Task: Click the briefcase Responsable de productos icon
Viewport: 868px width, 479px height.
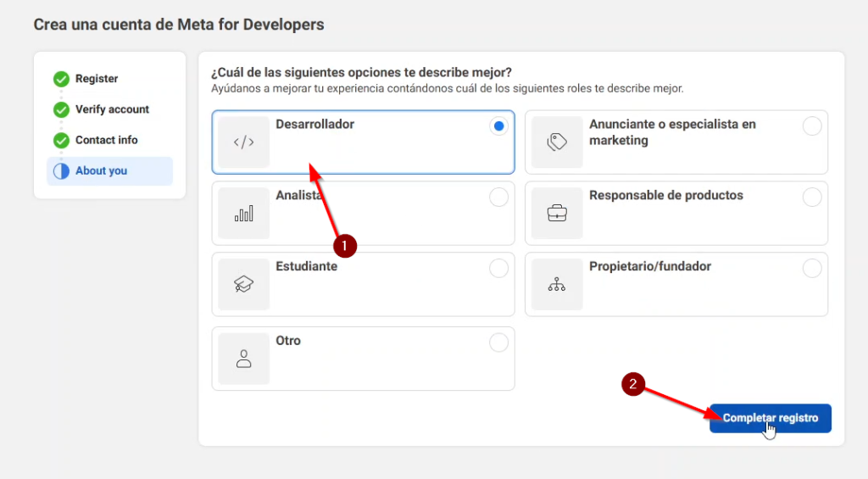Action: 557,213
